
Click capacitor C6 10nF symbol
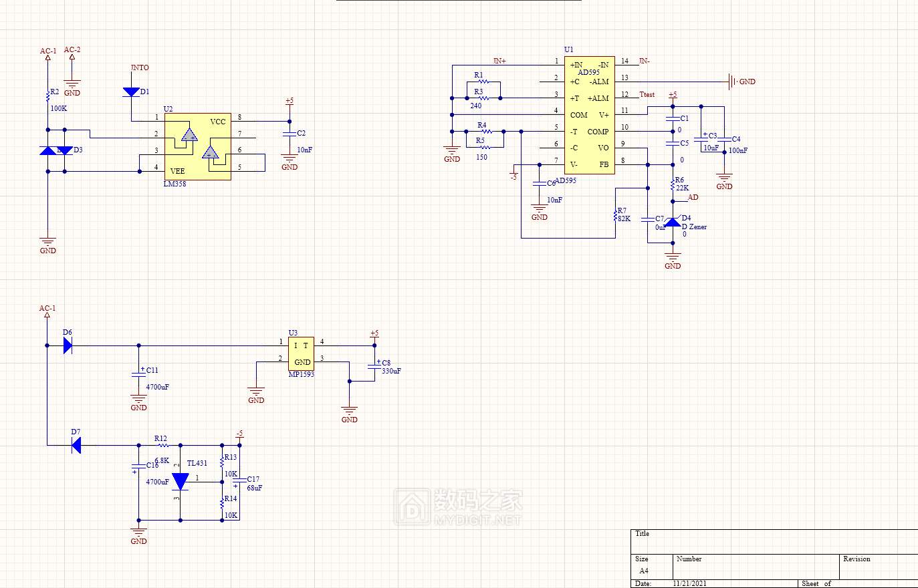point(540,184)
